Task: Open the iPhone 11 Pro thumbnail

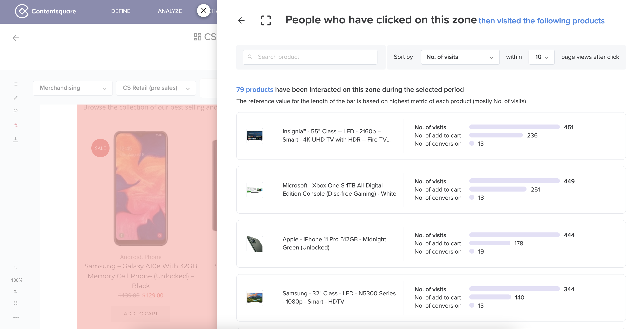Action: [x=255, y=244]
